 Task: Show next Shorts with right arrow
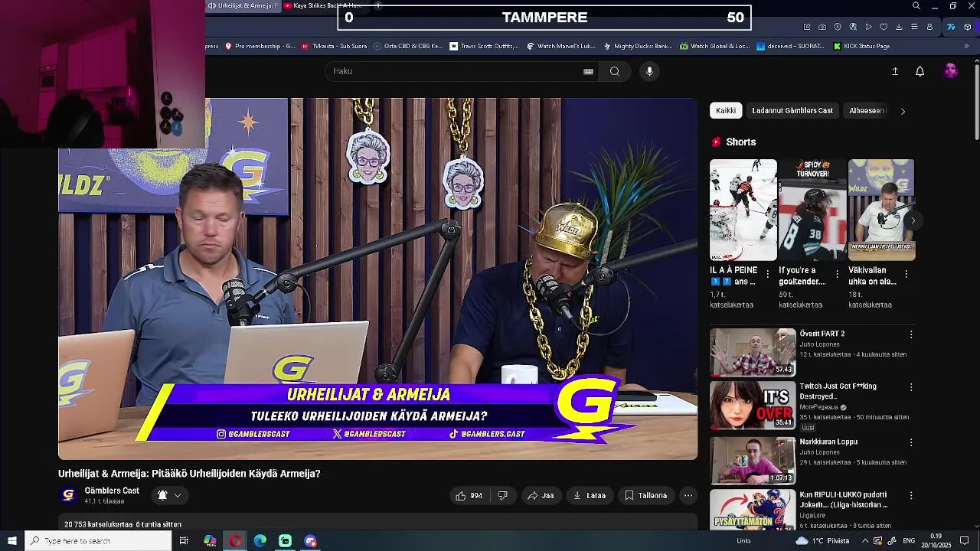click(912, 220)
